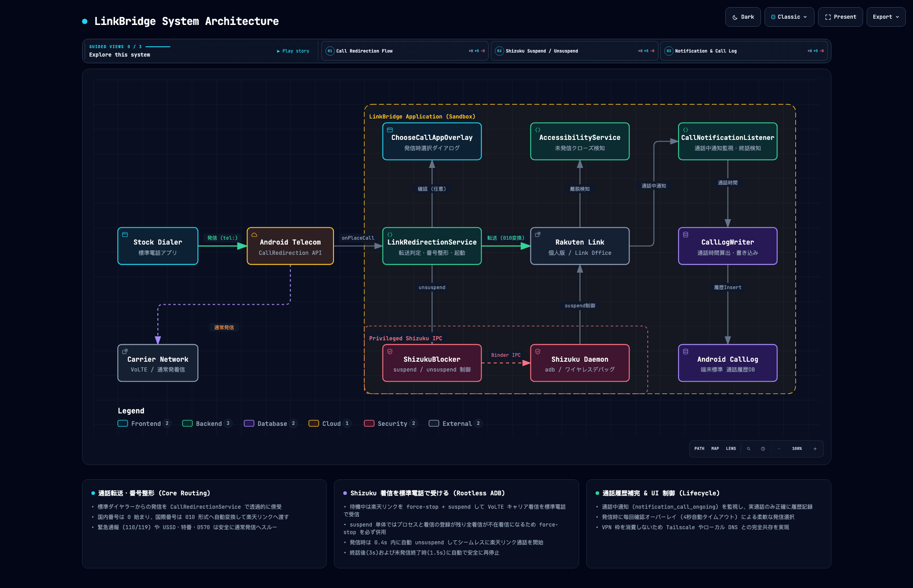The height and width of the screenshot is (588, 913).
Task: Select the Carrier Network node
Action: point(158,363)
